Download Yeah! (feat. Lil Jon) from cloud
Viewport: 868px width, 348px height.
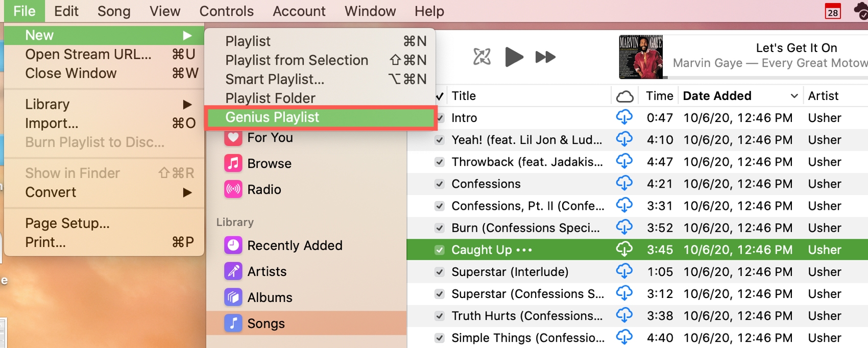pos(624,139)
